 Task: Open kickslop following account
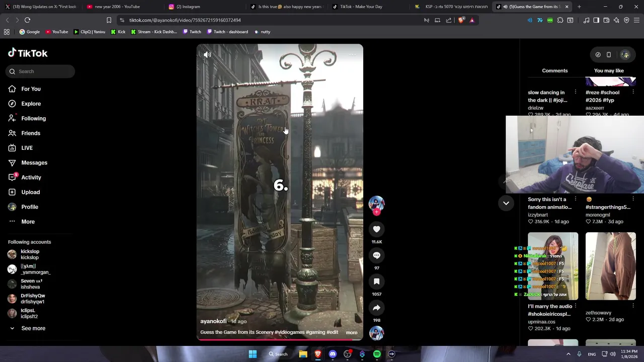[30, 254]
